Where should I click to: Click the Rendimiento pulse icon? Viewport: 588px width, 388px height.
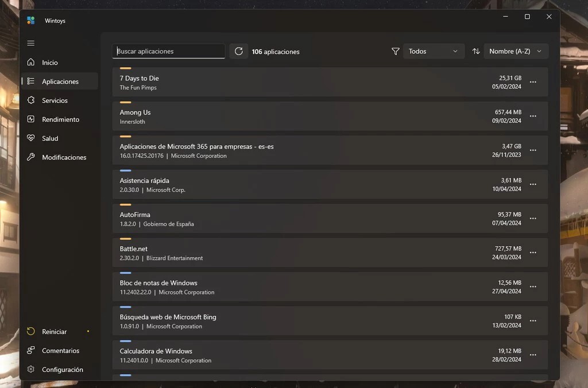pyautogui.click(x=31, y=119)
